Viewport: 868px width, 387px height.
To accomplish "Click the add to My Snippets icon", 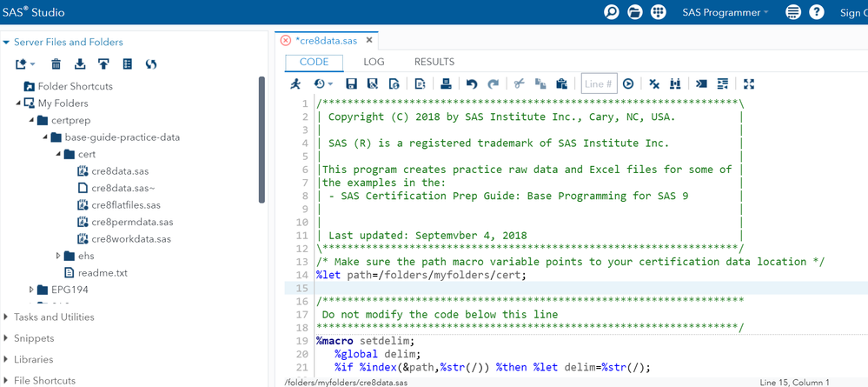I will 394,83.
